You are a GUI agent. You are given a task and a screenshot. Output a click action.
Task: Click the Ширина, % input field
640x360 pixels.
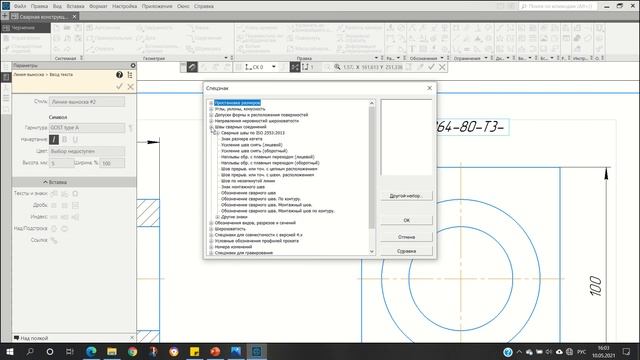click(112, 163)
